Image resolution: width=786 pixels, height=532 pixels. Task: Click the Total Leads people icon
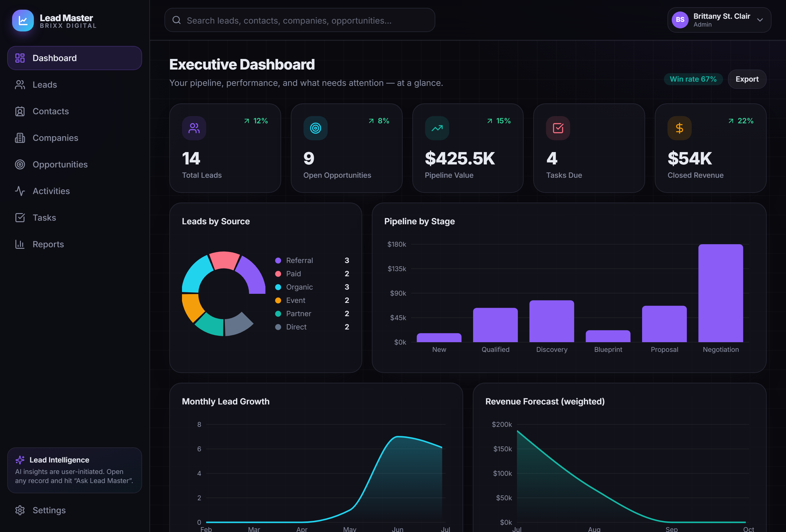click(x=194, y=128)
